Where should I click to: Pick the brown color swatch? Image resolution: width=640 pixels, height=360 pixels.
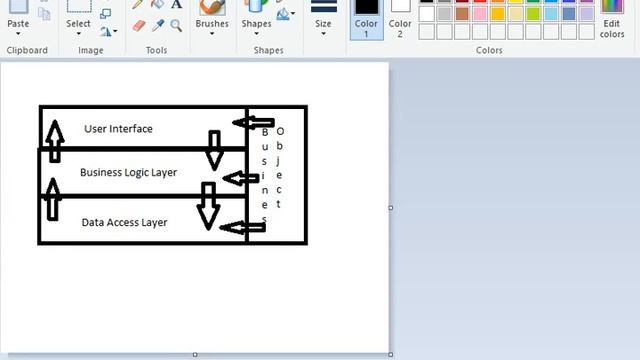(x=462, y=14)
